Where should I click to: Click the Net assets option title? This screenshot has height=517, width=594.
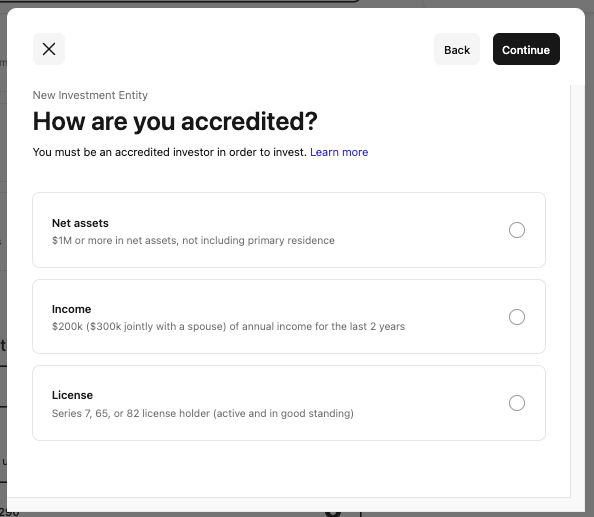[80, 223]
